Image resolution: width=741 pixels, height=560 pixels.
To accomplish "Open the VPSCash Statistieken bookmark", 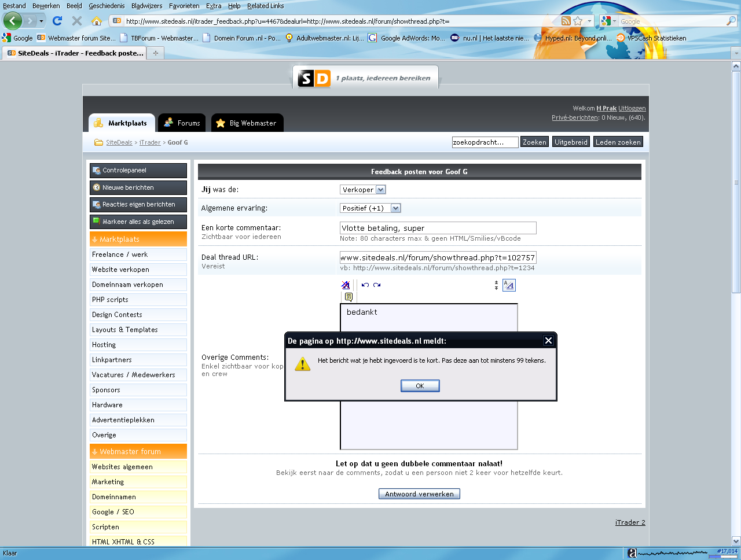I will click(652, 38).
